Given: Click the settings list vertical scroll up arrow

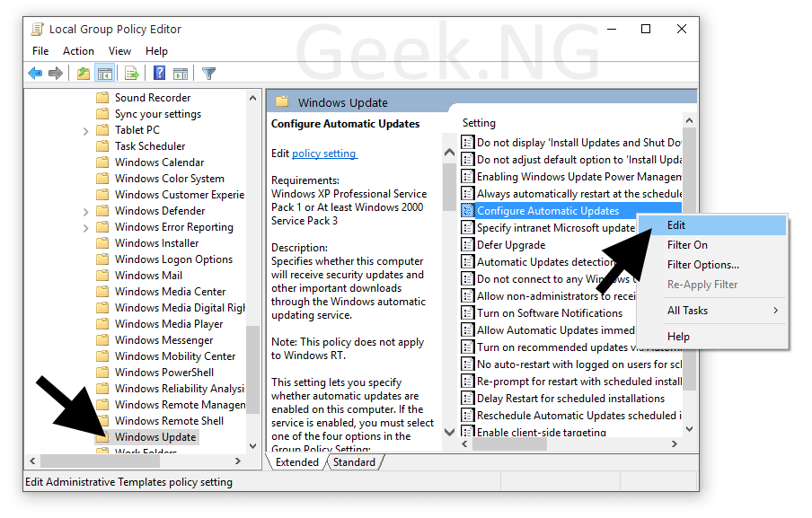Looking at the screenshot, I should pyautogui.click(x=689, y=120).
